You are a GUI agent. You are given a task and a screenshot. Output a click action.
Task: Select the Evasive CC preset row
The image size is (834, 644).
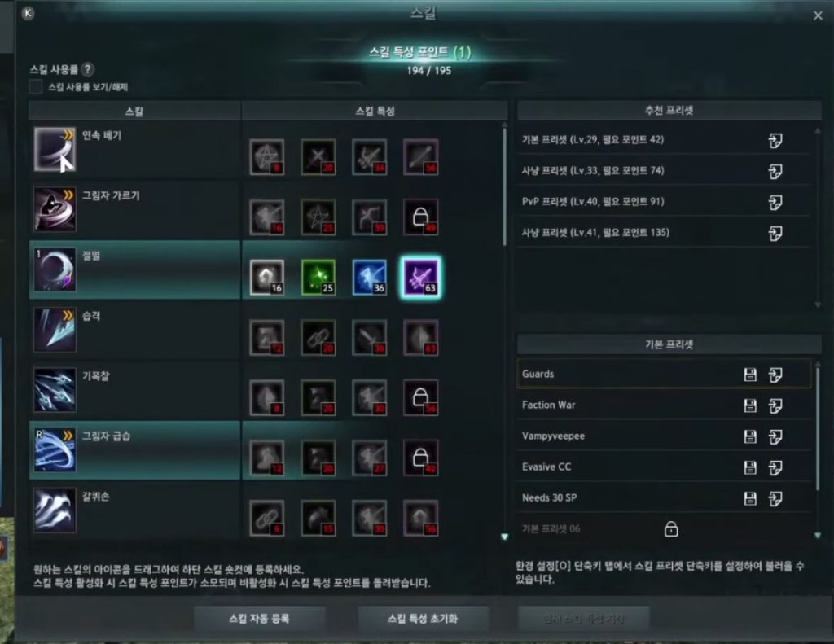click(x=664, y=467)
